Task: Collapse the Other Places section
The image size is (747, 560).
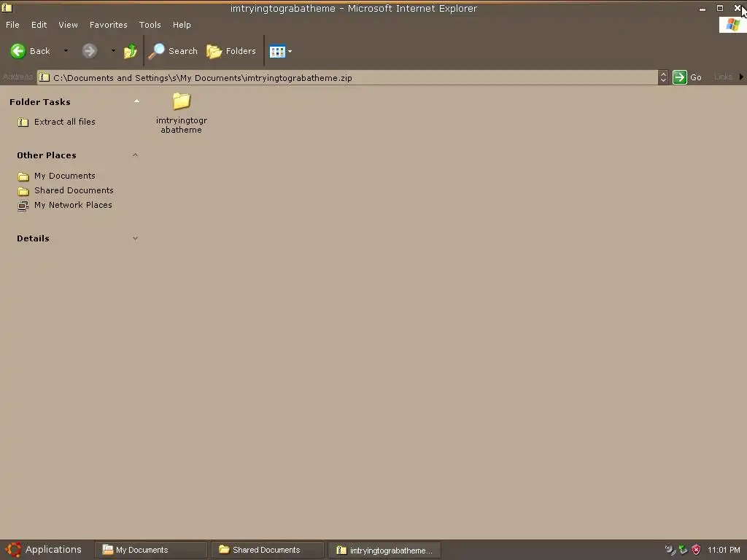Action: click(x=135, y=155)
